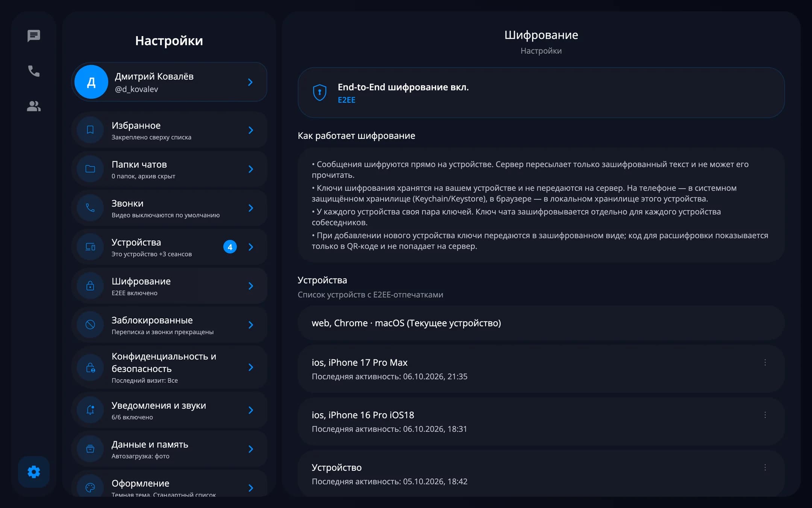812x508 pixels.
Task: Click the Дмитрий Ковалёв avatar circle
Action: point(91,82)
